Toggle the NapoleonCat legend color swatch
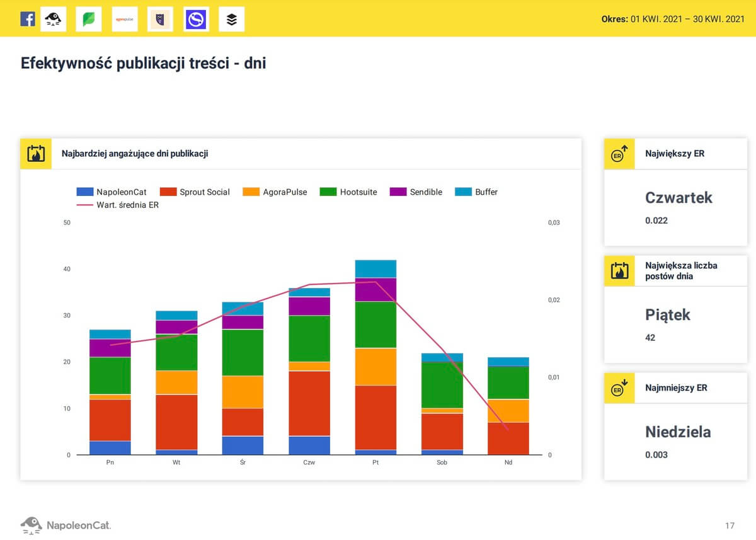The width and height of the screenshot is (756, 540). [x=84, y=192]
